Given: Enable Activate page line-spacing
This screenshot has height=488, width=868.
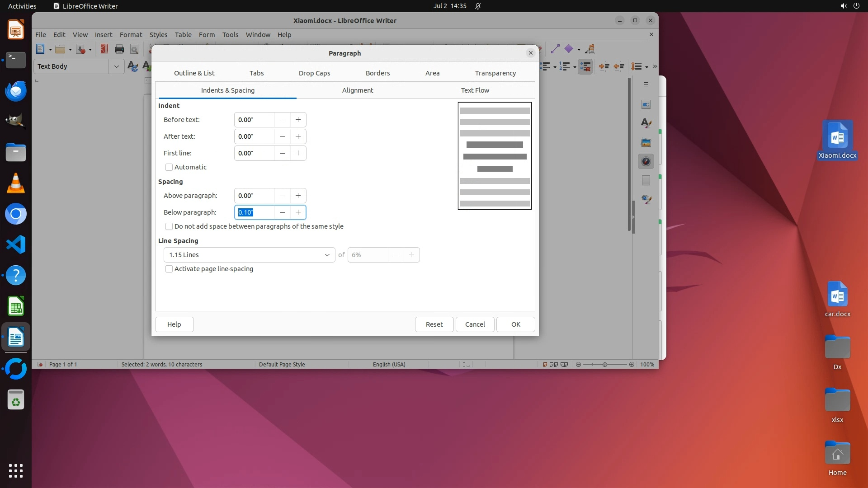Looking at the screenshot, I should pyautogui.click(x=169, y=269).
